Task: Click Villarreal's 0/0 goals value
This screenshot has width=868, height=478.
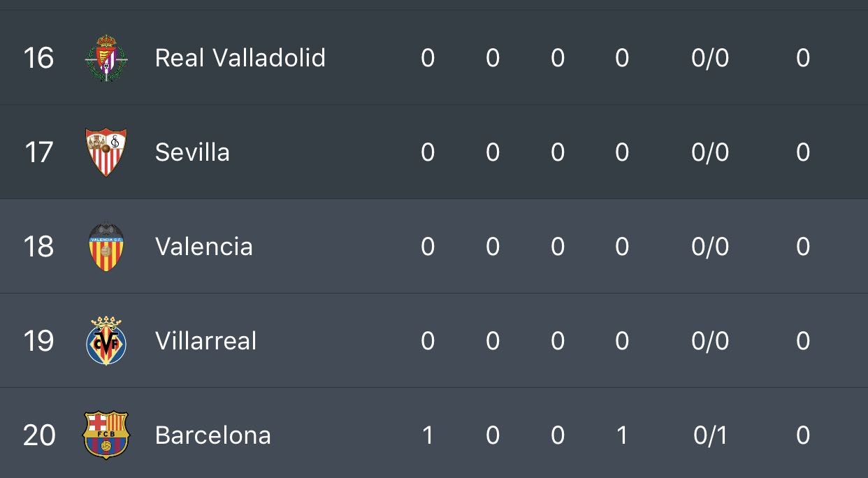Action: click(710, 341)
